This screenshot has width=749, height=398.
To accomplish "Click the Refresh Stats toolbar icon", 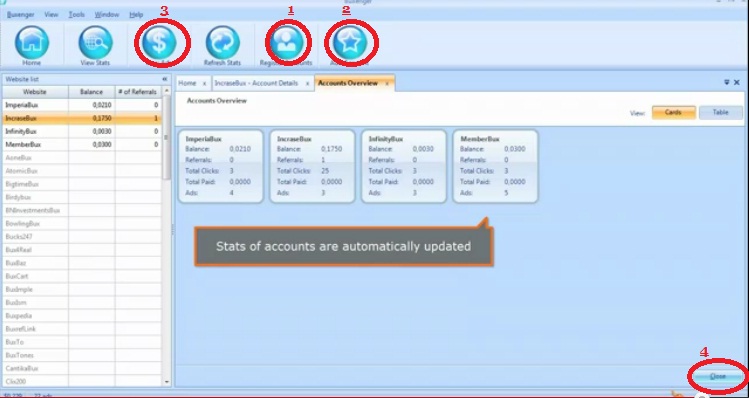I will [x=222, y=43].
